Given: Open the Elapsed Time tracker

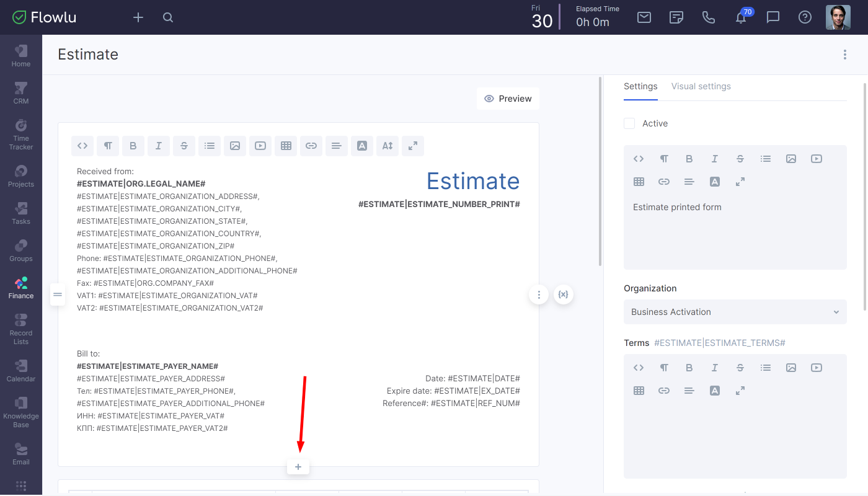Looking at the screenshot, I should pyautogui.click(x=597, y=17).
